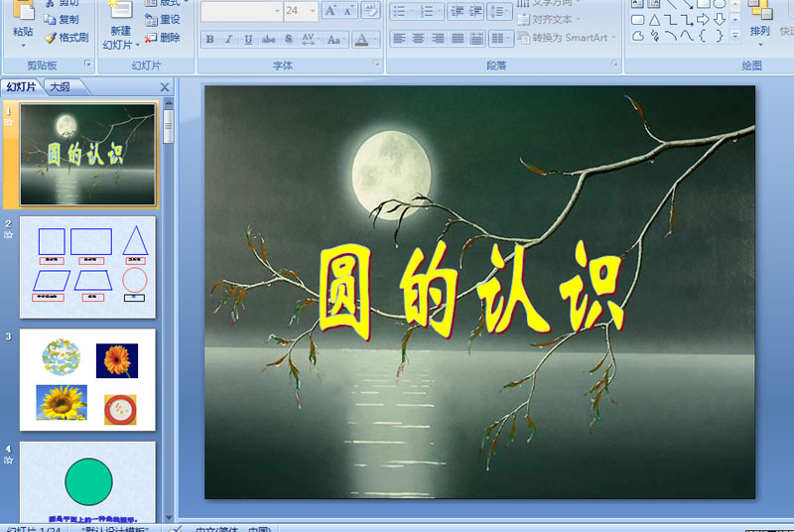Click the Arrange (排列) button

click(759, 23)
